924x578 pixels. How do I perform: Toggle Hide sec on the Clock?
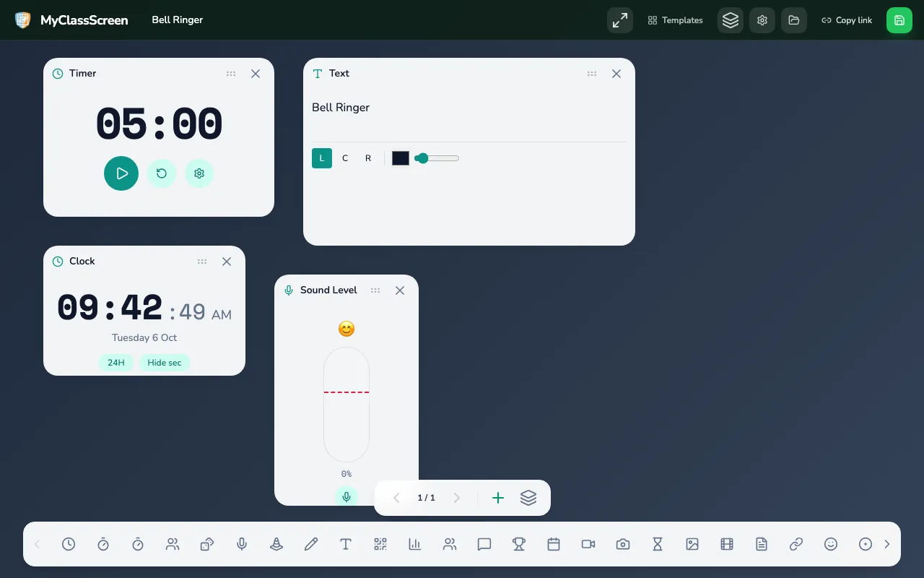tap(165, 363)
